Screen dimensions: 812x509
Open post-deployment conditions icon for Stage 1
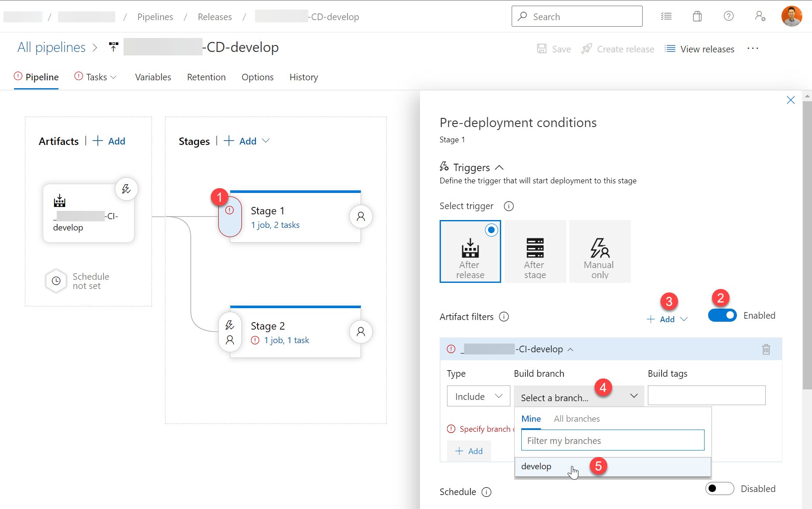pyautogui.click(x=361, y=217)
